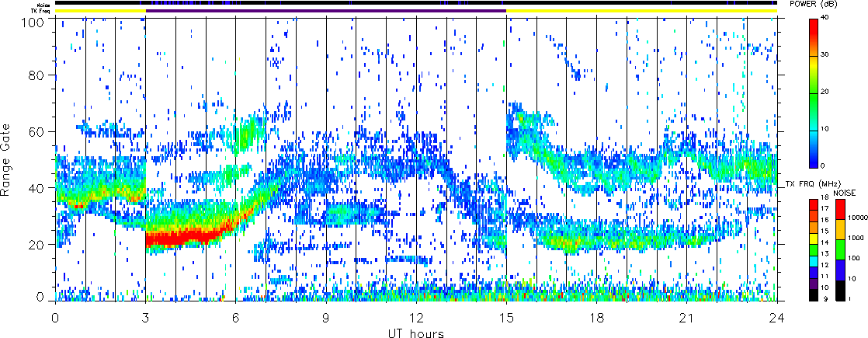Click the UT hours axis tick label "21"
The image size is (868, 338).
click(x=687, y=316)
